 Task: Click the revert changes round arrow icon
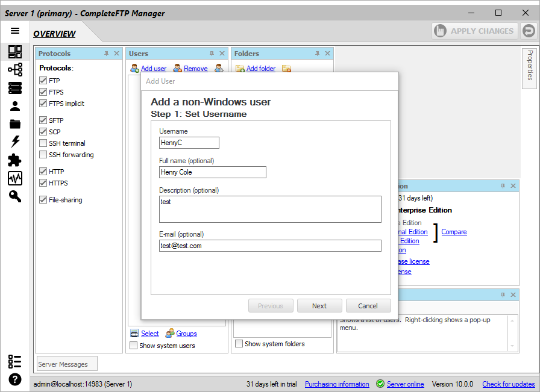click(x=529, y=31)
